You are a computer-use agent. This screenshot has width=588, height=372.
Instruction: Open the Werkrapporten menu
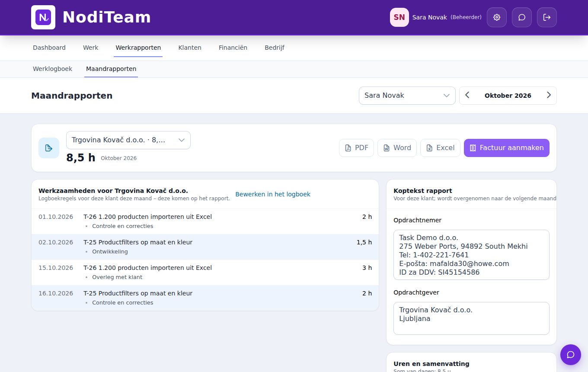(x=138, y=48)
